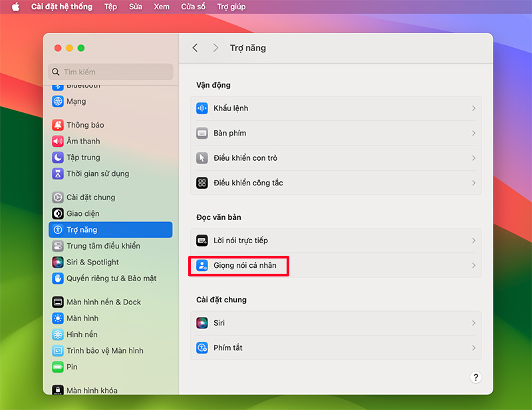Click the Lời nói trực tiếp icon
Image resolution: width=532 pixels, height=410 pixels.
tap(202, 241)
